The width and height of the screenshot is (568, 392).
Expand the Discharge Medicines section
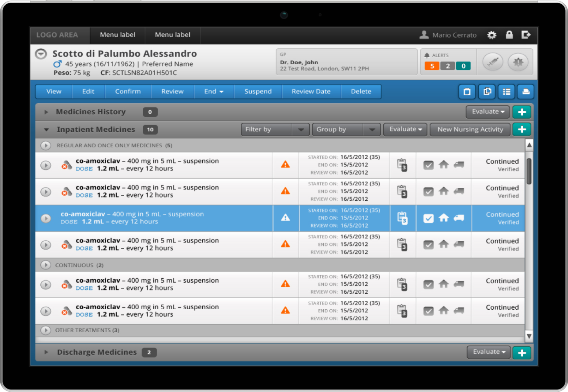pos(46,352)
